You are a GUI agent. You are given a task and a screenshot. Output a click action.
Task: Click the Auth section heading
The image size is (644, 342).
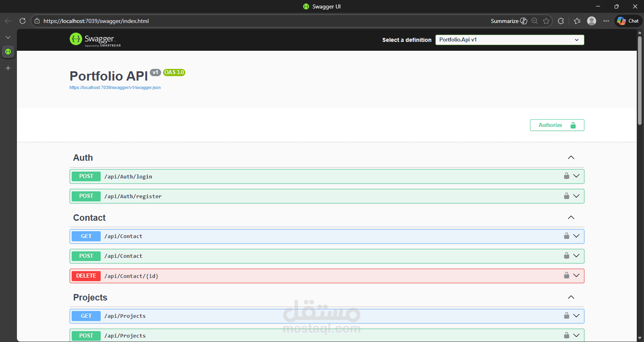[83, 158]
